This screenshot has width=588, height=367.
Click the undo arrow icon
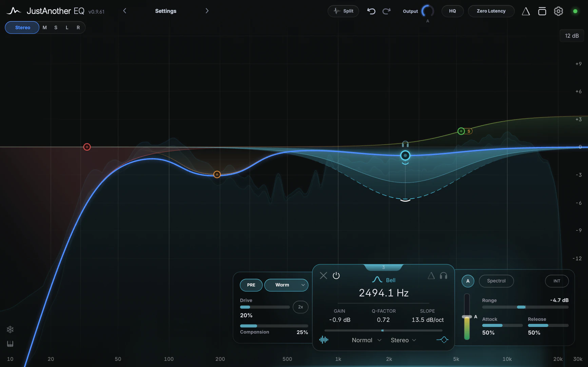(371, 11)
